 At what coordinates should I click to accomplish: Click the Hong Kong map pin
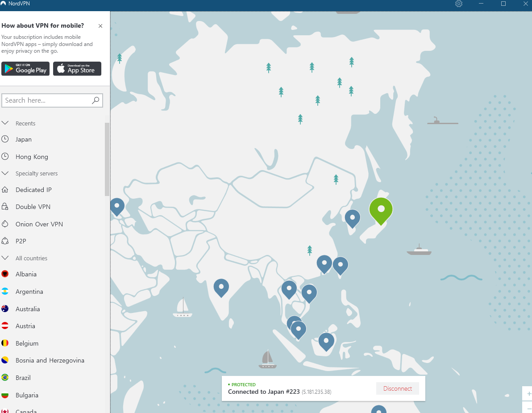pos(324,265)
